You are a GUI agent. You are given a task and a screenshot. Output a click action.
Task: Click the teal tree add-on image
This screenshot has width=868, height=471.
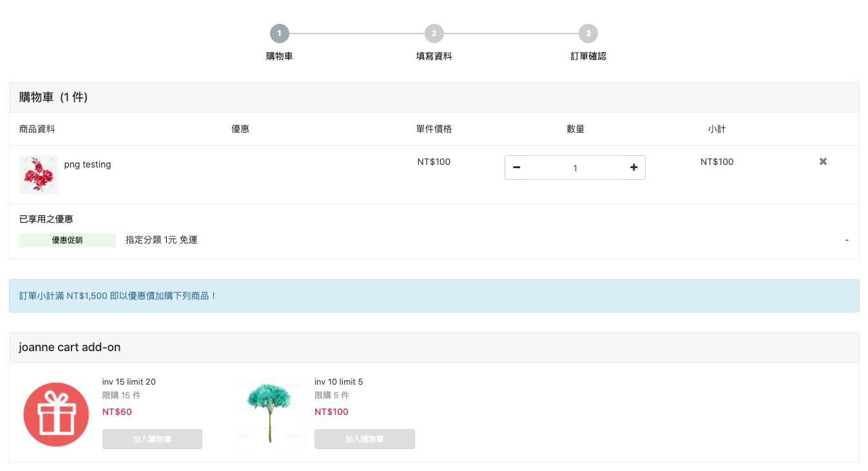click(270, 412)
